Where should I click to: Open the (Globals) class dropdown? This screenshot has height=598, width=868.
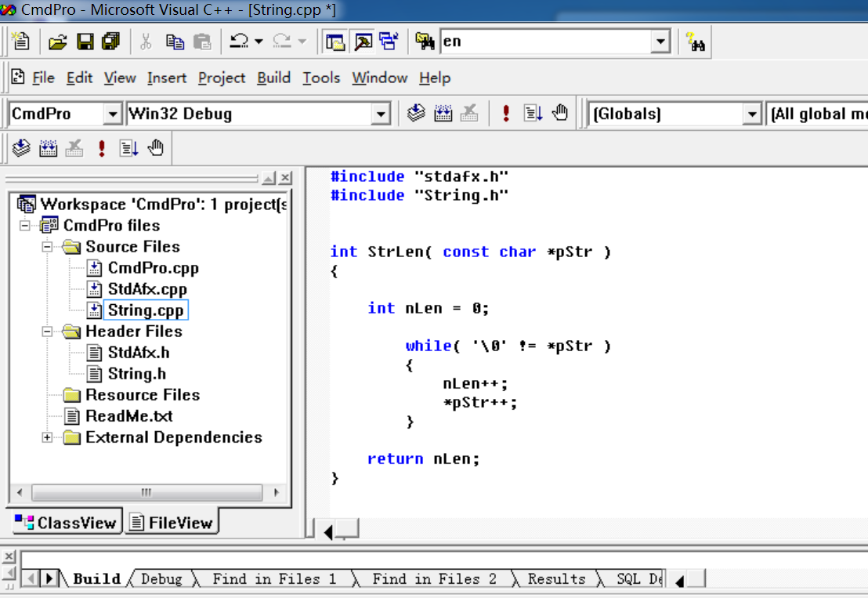pyautogui.click(x=751, y=114)
